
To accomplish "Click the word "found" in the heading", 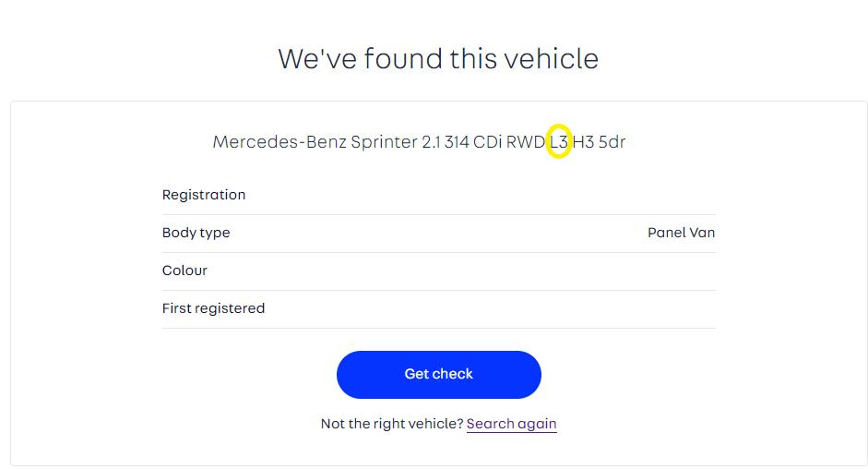I will [402, 58].
